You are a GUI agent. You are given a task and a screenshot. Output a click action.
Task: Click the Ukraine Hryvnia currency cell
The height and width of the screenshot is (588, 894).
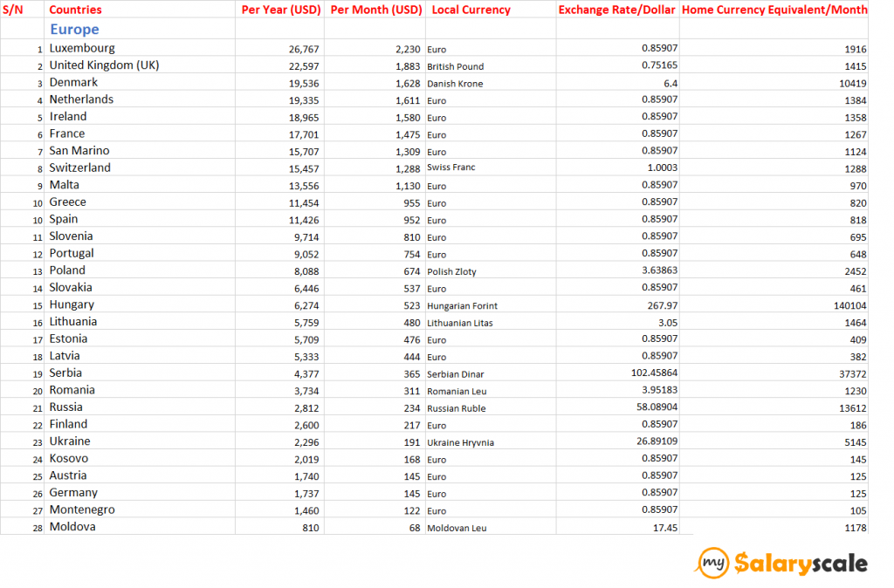click(x=460, y=442)
